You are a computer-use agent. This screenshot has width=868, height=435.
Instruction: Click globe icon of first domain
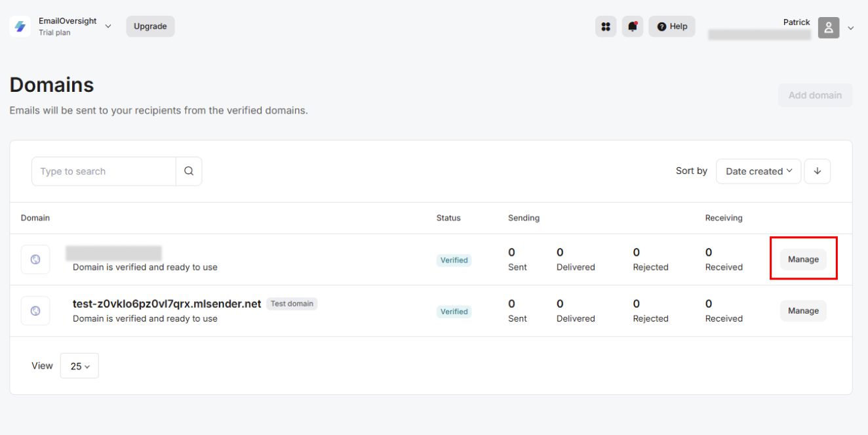coord(35,260)
